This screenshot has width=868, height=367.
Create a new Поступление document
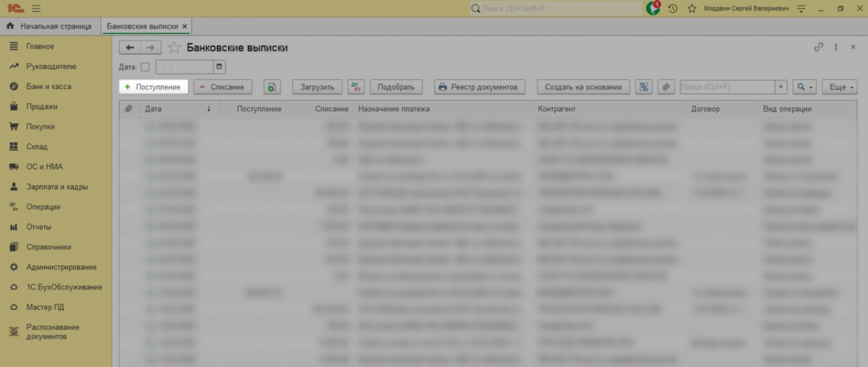(x=153, y=87)
